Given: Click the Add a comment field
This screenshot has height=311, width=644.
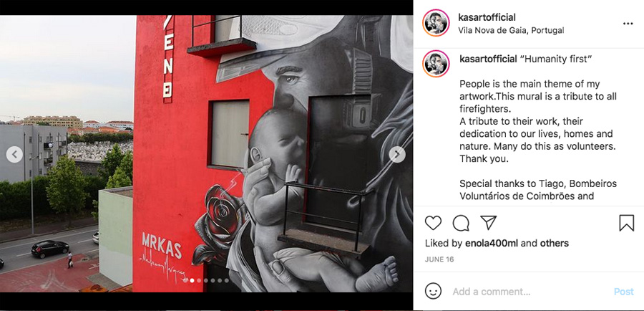Looking at the screenshot, I should click(x=530, y=292).
